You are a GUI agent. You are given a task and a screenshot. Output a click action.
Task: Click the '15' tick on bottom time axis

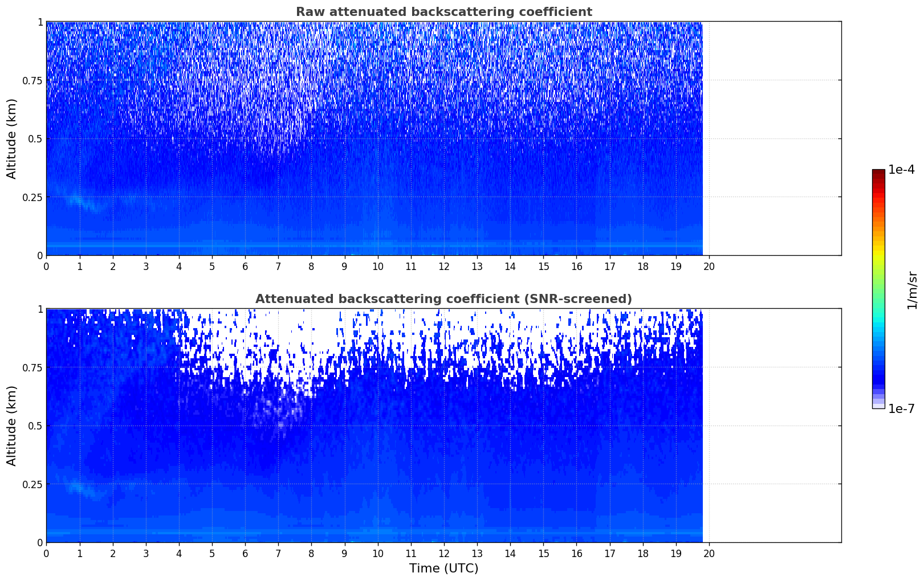(543, 553)
